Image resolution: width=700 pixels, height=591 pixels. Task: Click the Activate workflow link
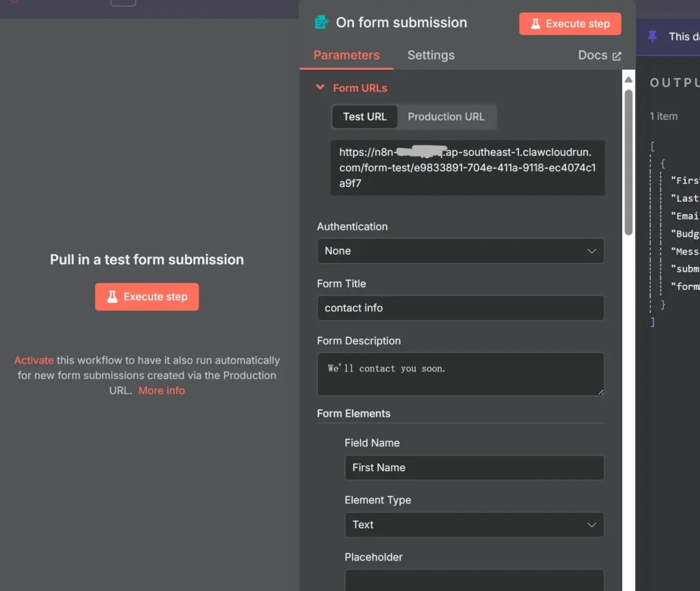tap(33, 360)
